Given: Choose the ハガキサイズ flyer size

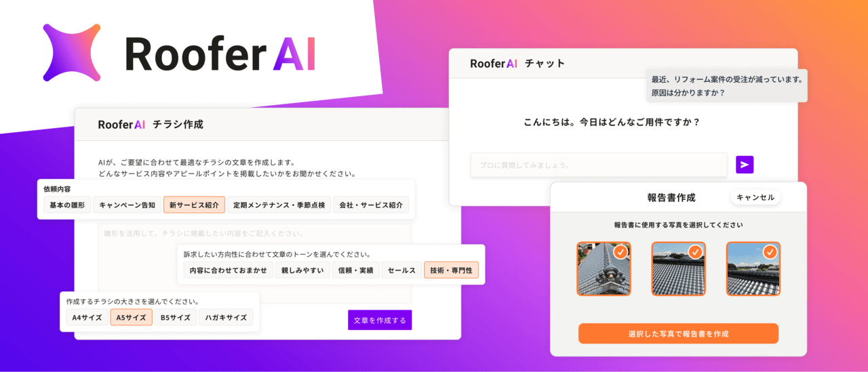Looking at the screenshot, I should [226, 317].
